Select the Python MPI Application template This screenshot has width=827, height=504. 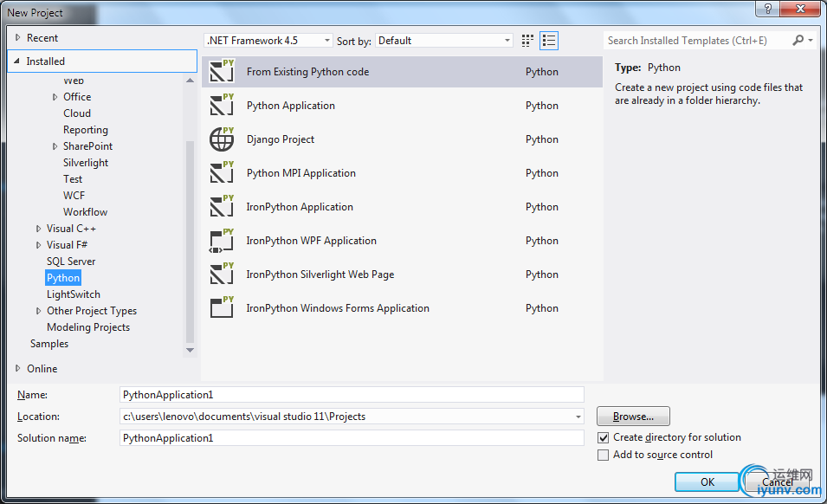pos(402,173)
